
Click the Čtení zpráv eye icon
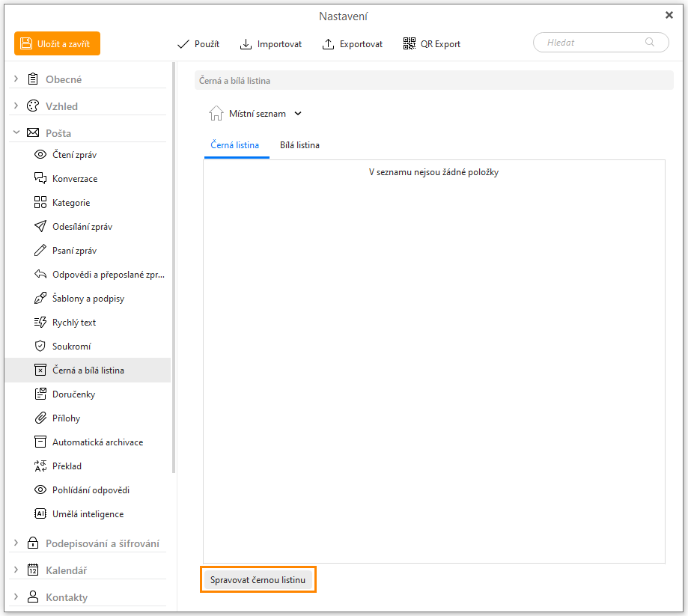[40, 154]
